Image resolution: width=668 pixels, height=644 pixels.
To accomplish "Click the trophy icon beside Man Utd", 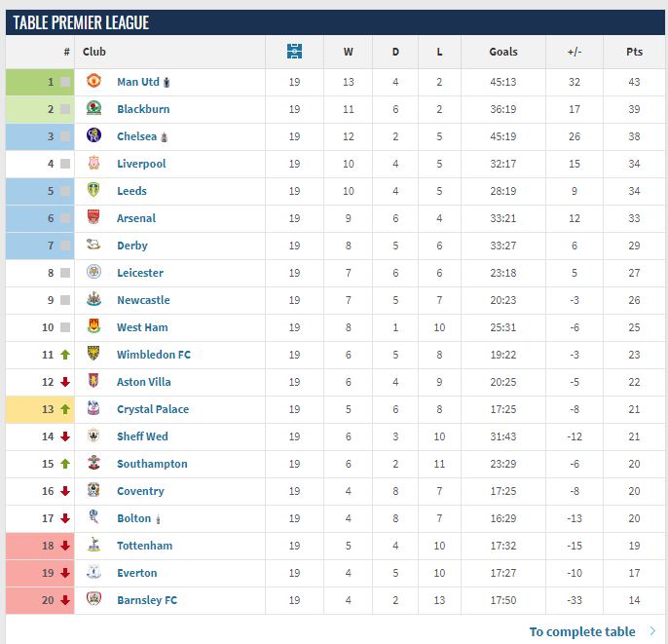I will [167, 82].
